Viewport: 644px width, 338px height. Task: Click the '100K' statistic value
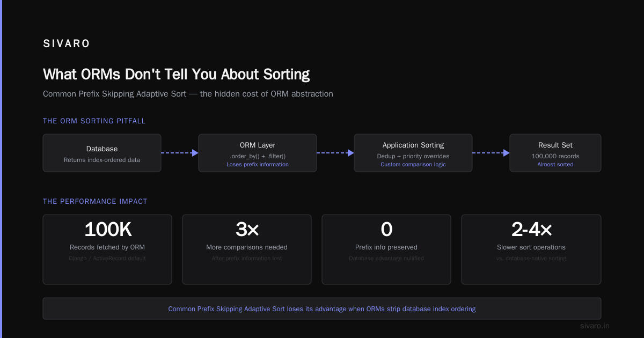[x=107, y=230]
